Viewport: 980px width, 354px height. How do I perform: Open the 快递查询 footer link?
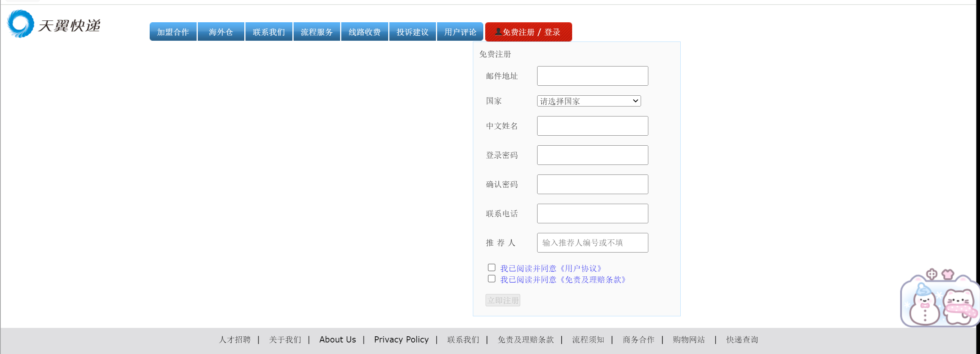(741, 339)
